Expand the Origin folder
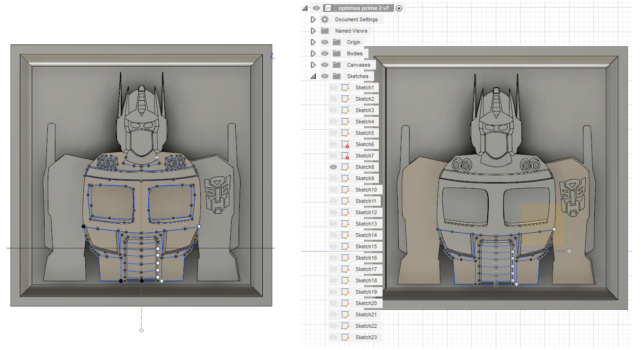The width and height of the screenshot is (644, 350). tap(313, 42)
